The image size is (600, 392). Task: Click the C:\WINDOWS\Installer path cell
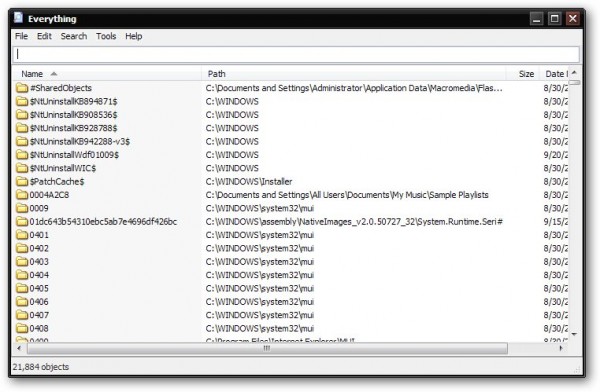coord(249,181)
